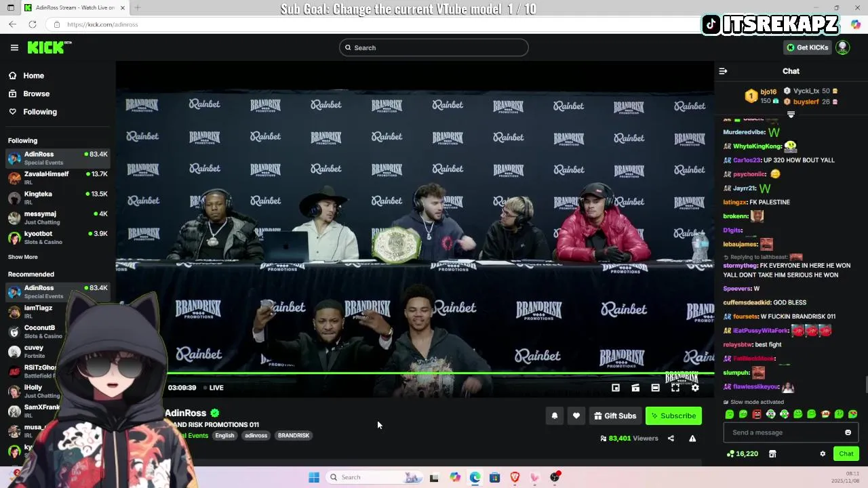Select the AdinRoss Stream browser tab
This screenshot has height=488, width=868.
click(75, 7)
